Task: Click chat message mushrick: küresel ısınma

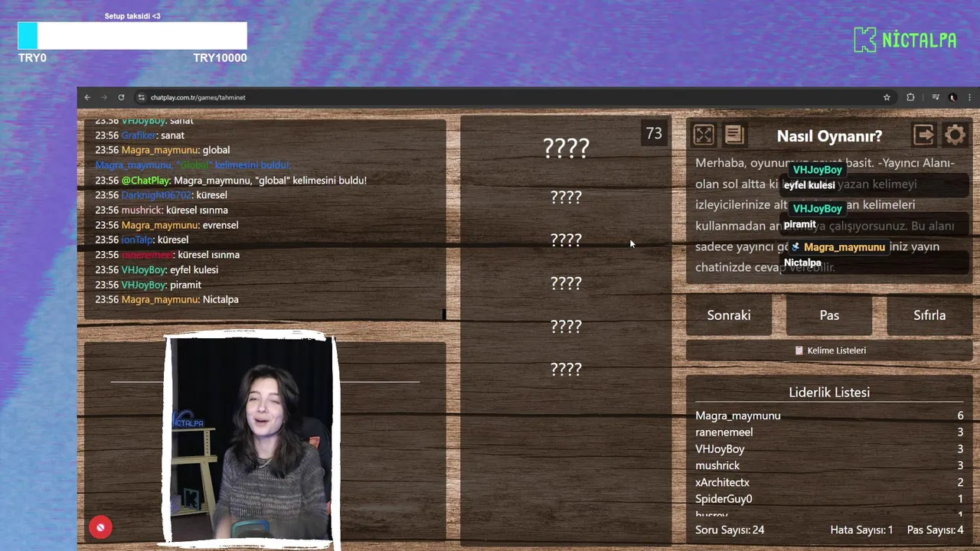Action: coord(162,210)
